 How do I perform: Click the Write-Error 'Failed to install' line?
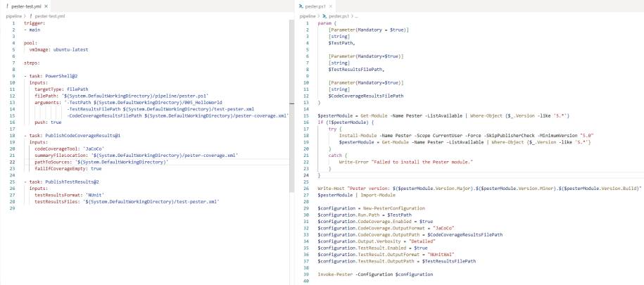coord(406,162)
